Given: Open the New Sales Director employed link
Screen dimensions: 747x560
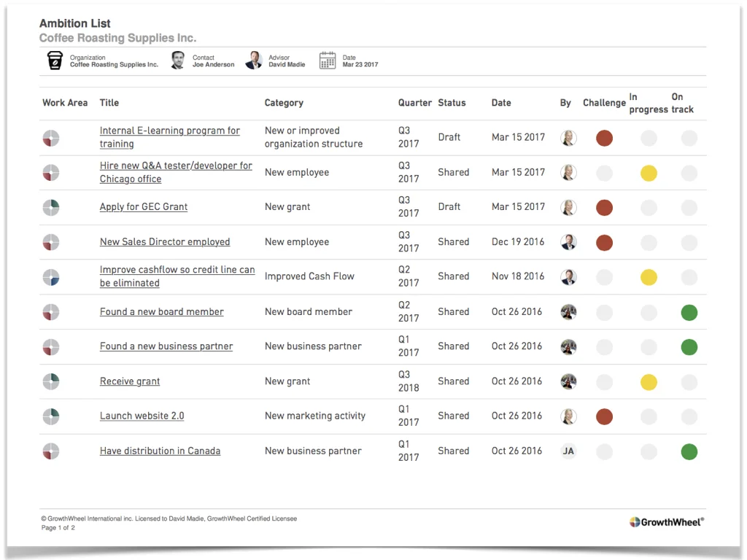Looking at the screenshot, I should (x=165, y=242).
